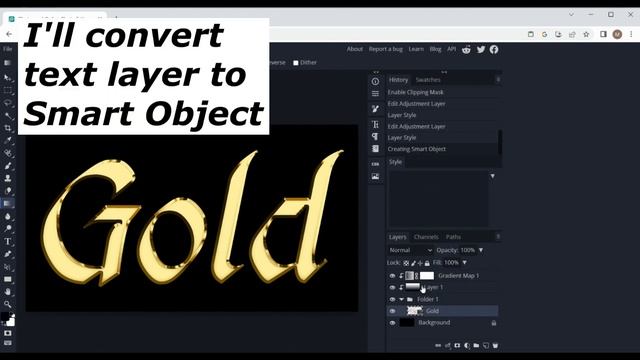Select the Dodge tool
This screenshot has width=640, height=360.
point(7,229)
